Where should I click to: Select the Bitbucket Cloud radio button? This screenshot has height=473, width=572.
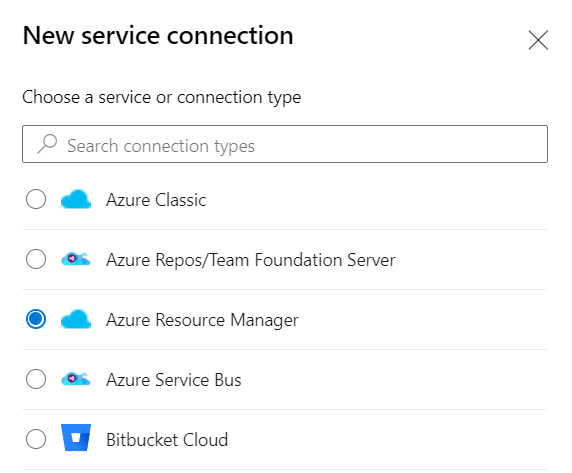(36, 439)
